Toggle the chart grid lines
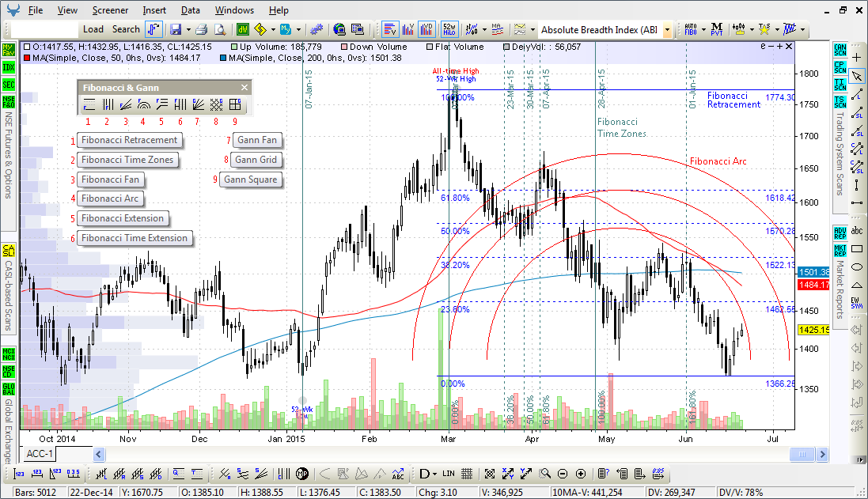Screen dimensions: 868x499 [x=467, y=474]
